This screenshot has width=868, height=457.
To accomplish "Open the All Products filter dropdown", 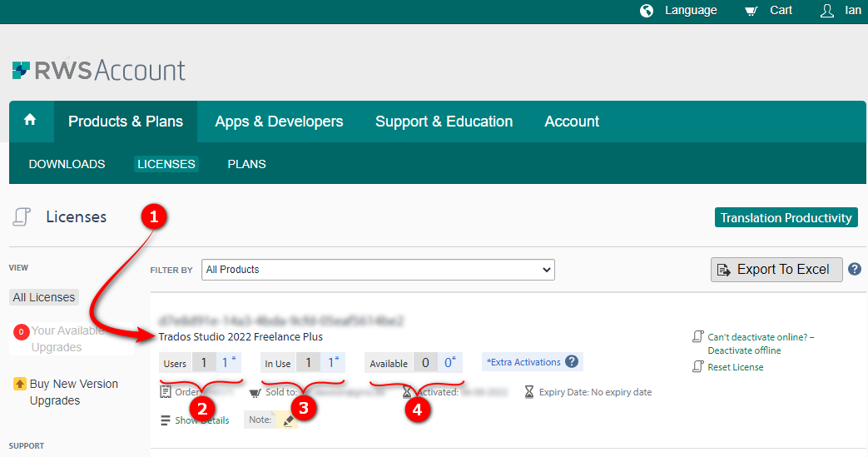I will click(x=378, y=270).
